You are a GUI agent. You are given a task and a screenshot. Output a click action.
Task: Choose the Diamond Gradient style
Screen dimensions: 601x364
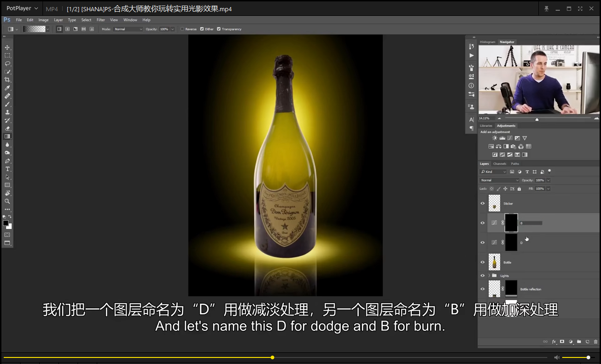click(92, 29)
